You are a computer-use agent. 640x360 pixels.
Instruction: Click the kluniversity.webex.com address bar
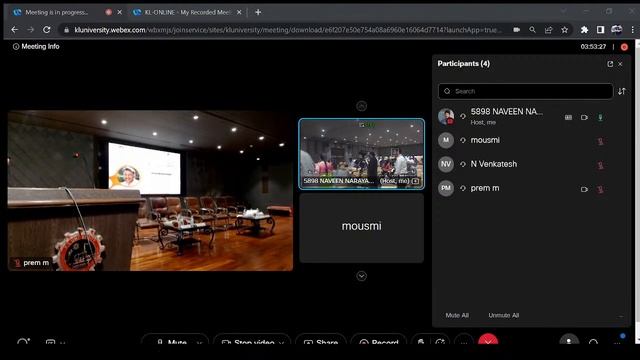[287, 30]
